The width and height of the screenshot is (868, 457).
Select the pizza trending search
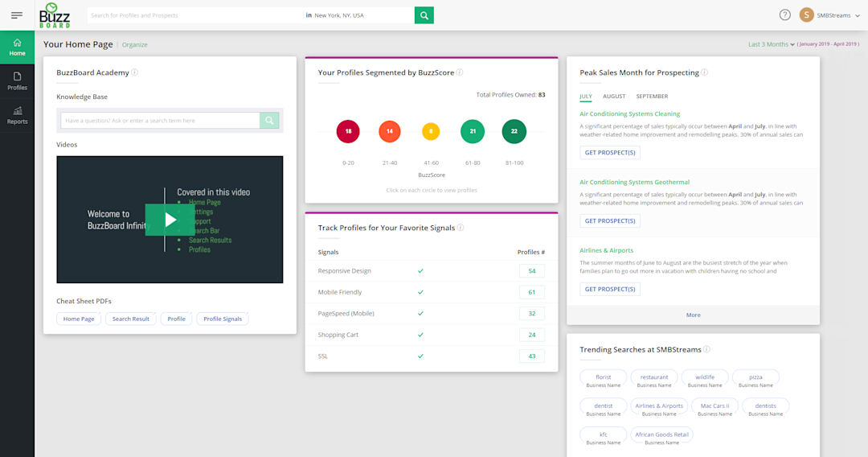[x=755, y=377]
